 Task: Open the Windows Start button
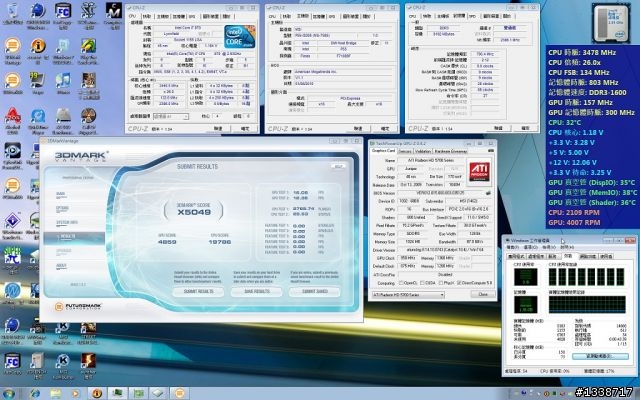(8, 393)
